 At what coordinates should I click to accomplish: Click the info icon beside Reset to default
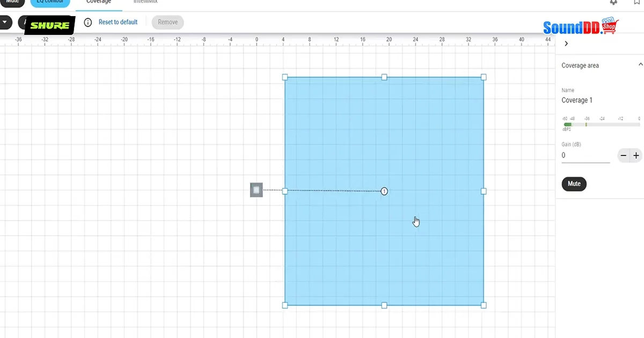[x=88, y=23]
